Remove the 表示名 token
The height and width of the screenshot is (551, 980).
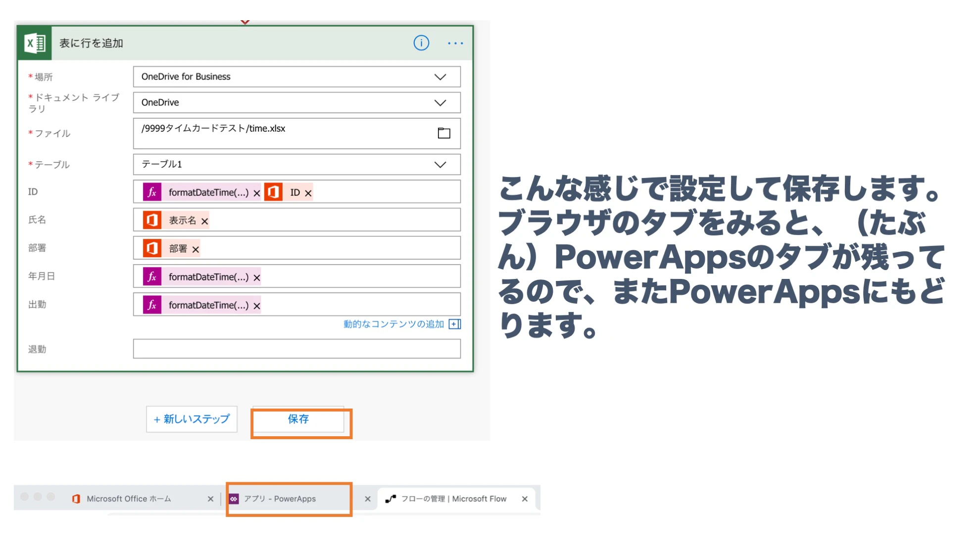[x=204, y=221]
